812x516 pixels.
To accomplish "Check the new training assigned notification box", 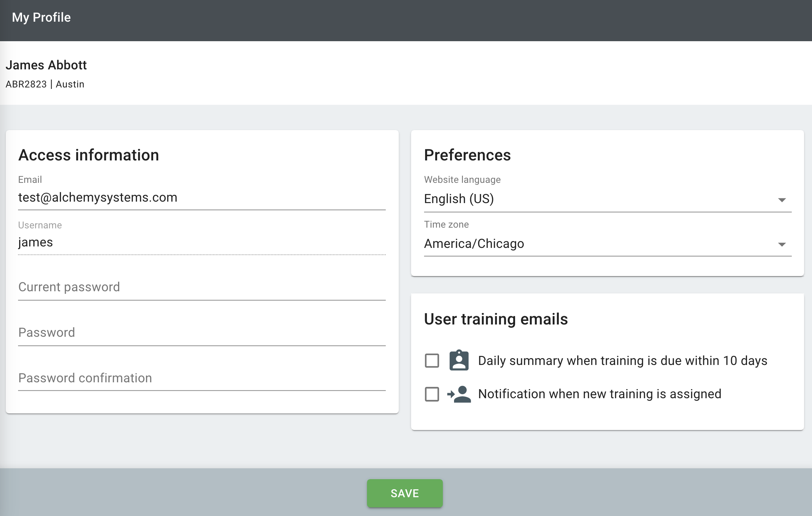I will tap(432, 394).
